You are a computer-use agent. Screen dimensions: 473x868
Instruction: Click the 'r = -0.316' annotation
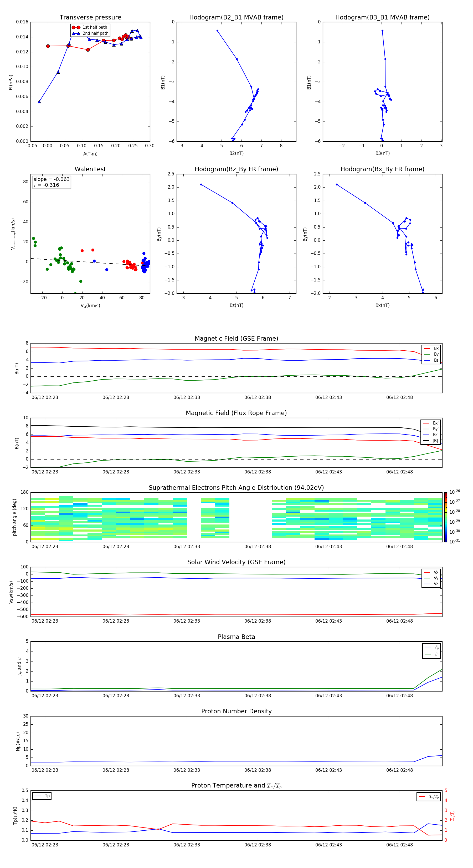click(47, 185)
